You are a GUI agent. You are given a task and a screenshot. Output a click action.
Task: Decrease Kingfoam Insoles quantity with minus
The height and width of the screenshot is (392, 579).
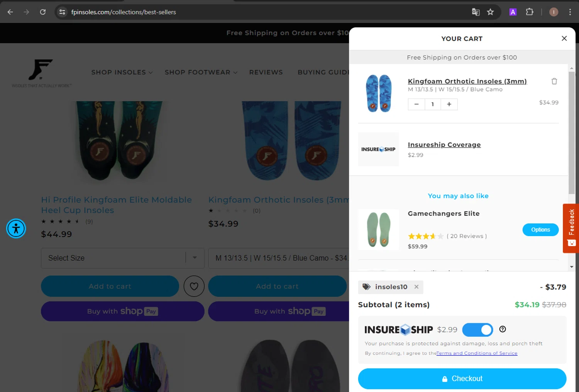[416, 104]
